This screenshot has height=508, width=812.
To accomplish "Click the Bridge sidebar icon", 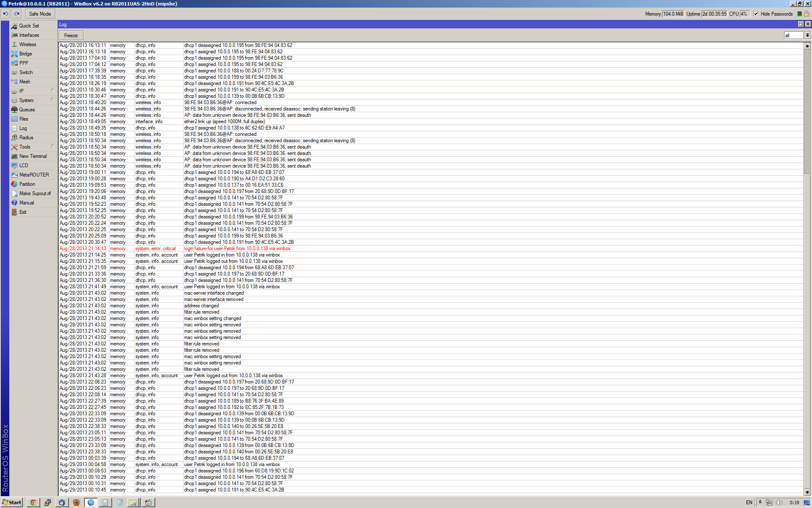I will (x=14, y=54).
